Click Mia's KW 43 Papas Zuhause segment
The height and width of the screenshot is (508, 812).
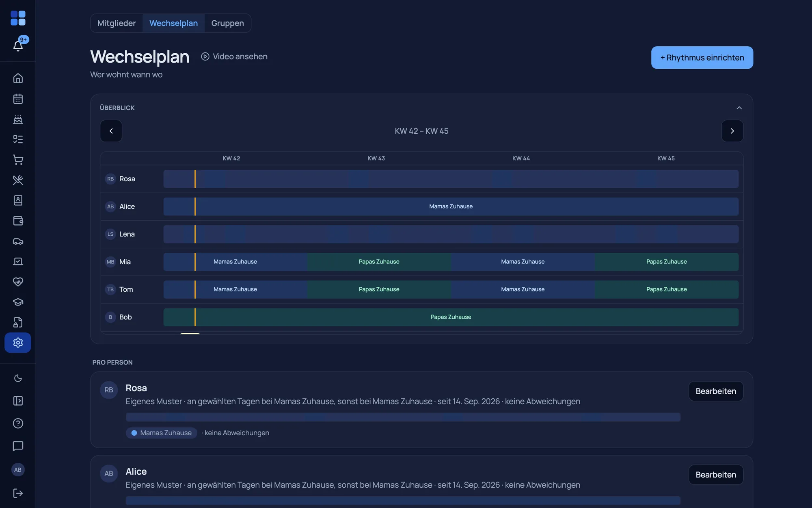tap(379, 262)
